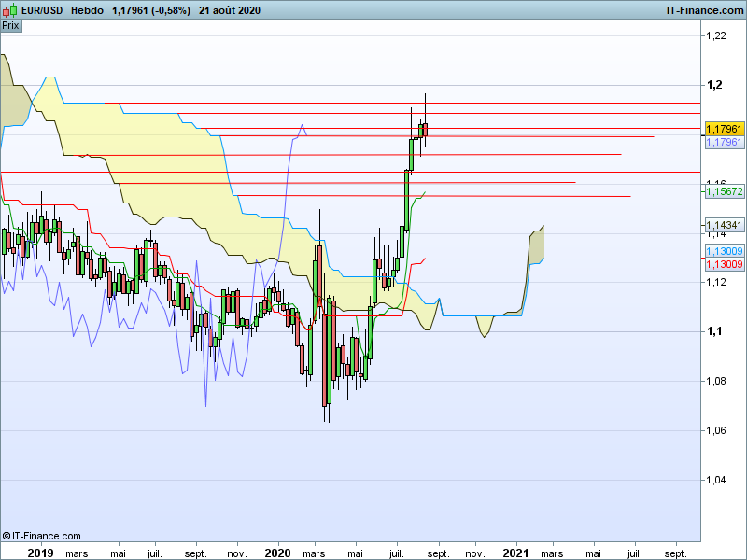Click the last sept. label on time axis
Viewport: 747px width, 560px height.
tap(675, 553)
